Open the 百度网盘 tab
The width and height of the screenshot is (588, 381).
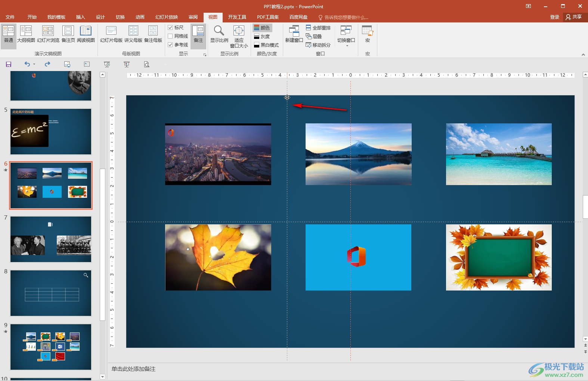(298, 17)
